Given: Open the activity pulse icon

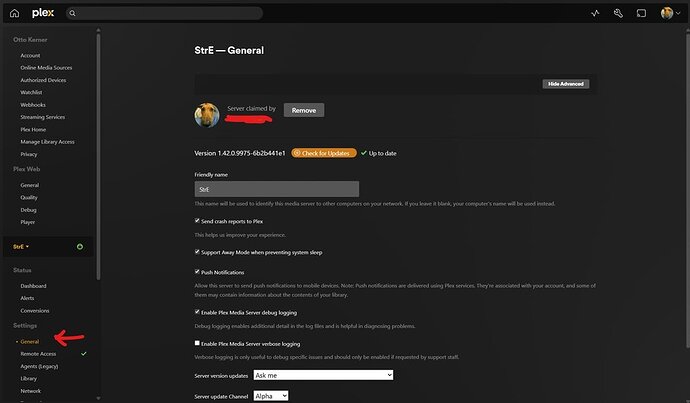Looking at the screenshot, I should click(595, 13).
